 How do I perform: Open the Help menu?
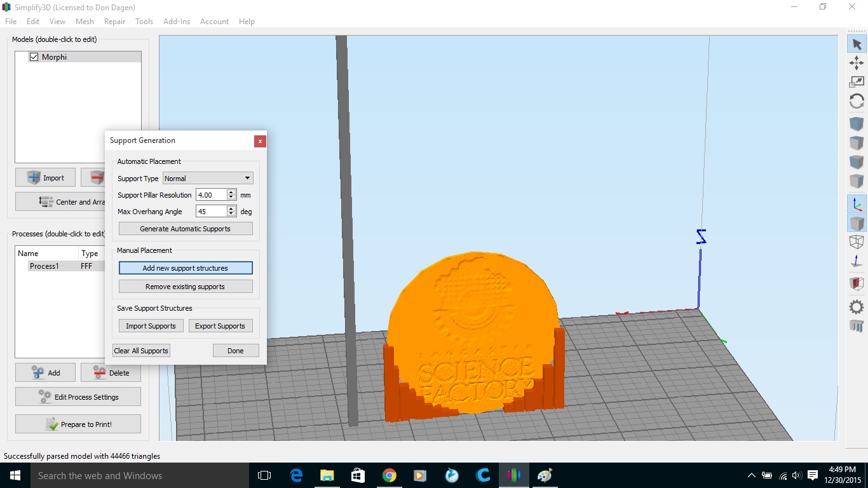247,21
